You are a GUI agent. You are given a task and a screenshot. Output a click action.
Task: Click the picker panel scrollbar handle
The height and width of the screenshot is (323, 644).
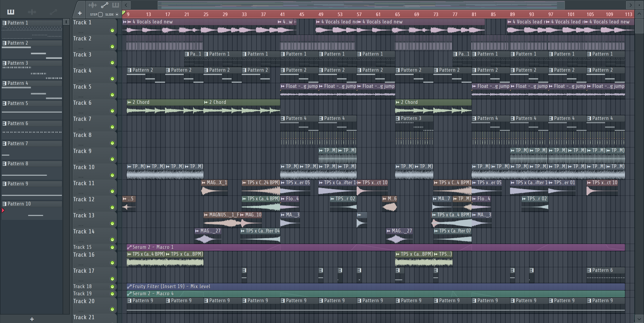tap(66, 22)
